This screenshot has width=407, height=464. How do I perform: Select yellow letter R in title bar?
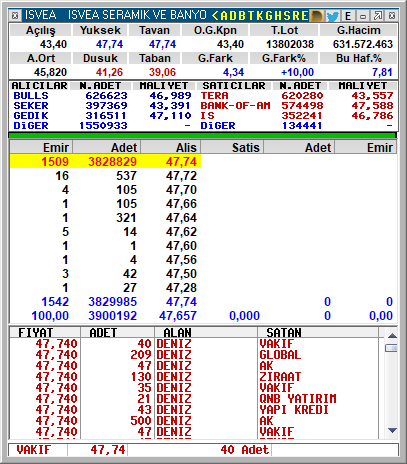(x=296, y=16)
